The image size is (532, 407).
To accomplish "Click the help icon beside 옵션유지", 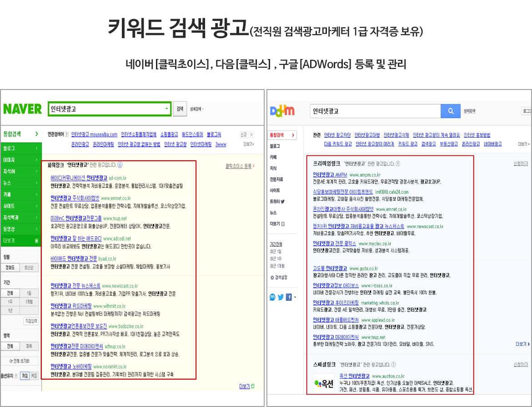I will click(x=16, y=376).
